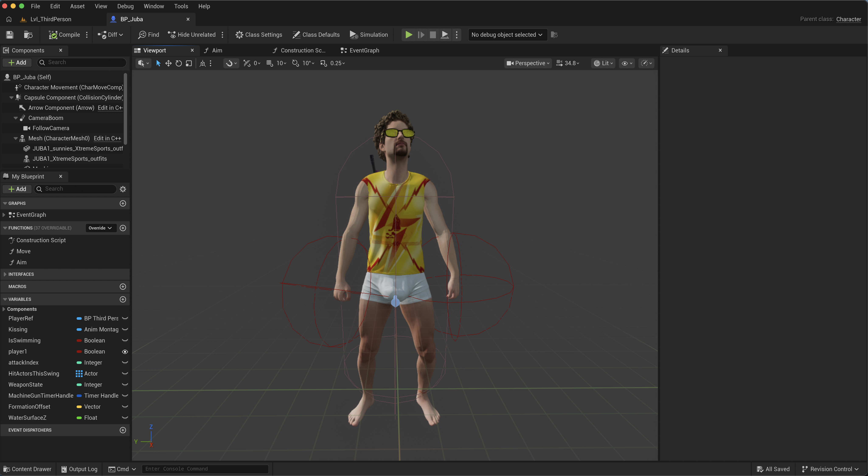Image resolution: width=868 pixels, height=476 pixels.
Task: Select the rotate gizmo tool
Action: pos(178,63)
